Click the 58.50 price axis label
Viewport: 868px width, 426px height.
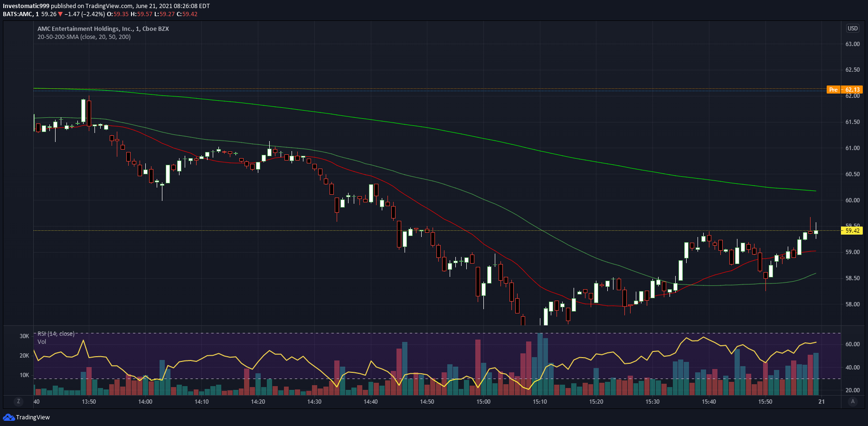(852, 278)
